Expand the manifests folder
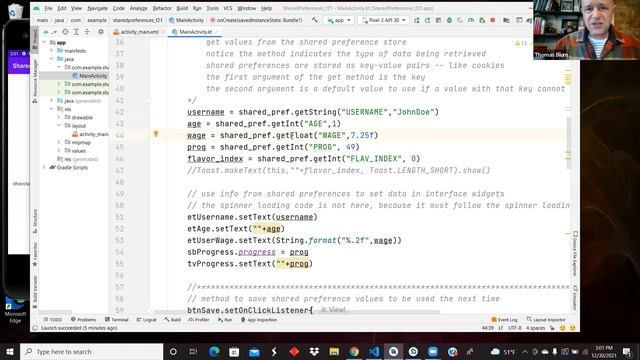 [52, 51]
